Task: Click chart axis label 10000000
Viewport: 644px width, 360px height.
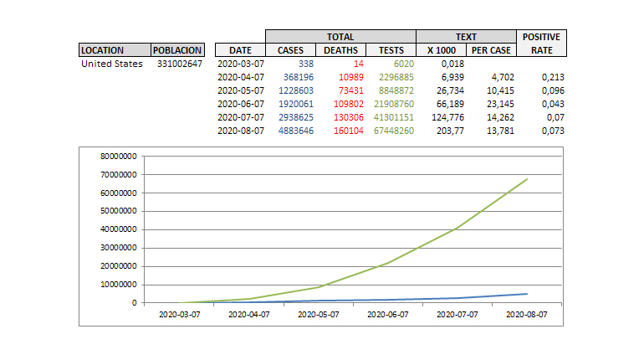Action: [x=119, y=285]
